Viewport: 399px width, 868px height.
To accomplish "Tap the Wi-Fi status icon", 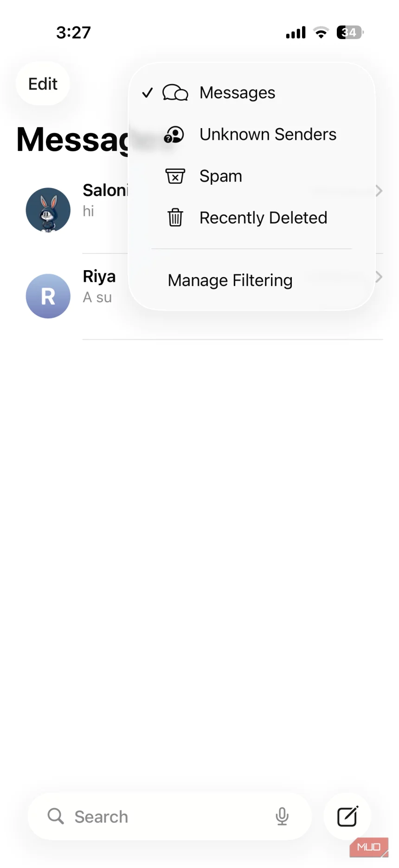I will pos(321,32).
